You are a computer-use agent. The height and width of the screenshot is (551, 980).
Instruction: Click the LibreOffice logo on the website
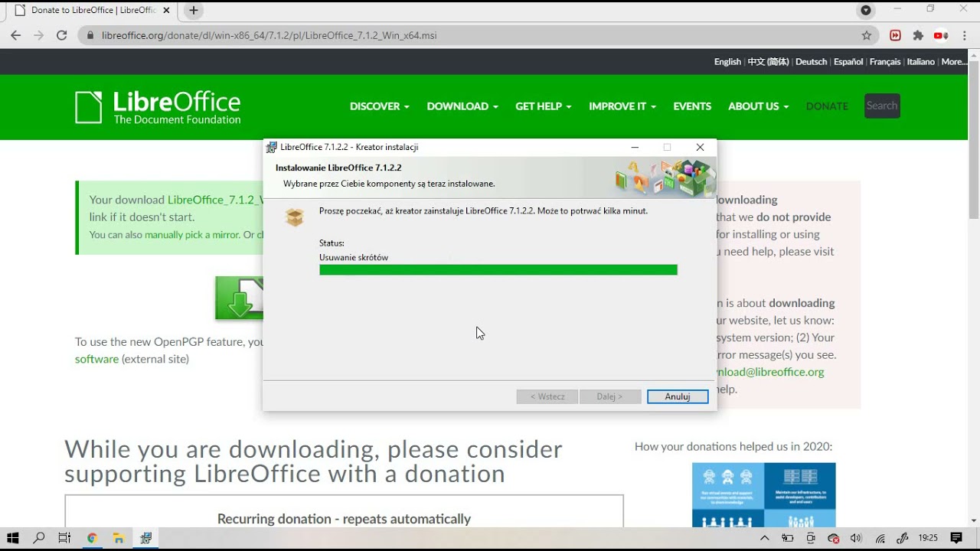coord(158,107)
